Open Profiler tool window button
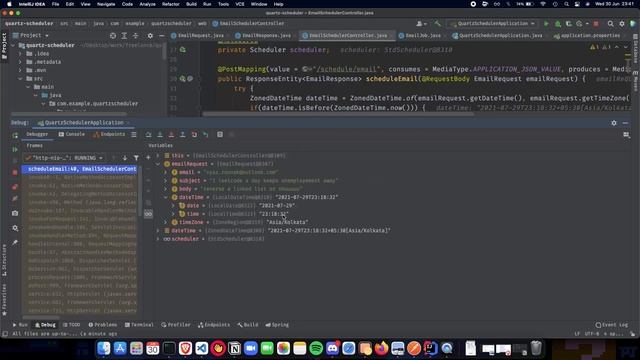640x360 pixels. (x=176, y=325)
